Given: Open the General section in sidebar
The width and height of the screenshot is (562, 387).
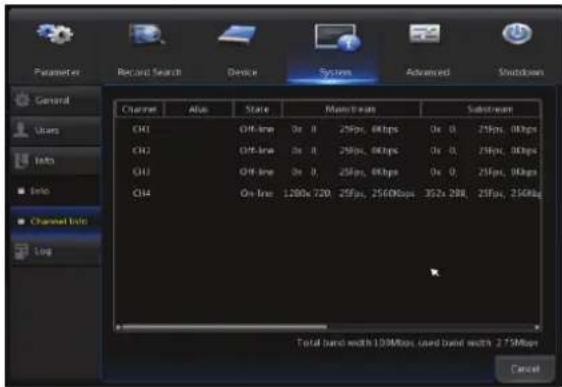Looking at the screenshot, I should click(x=56, y=100).
